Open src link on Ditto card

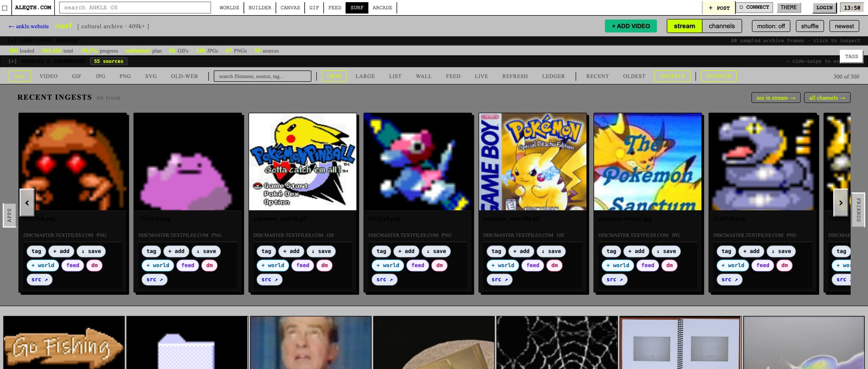155,280
